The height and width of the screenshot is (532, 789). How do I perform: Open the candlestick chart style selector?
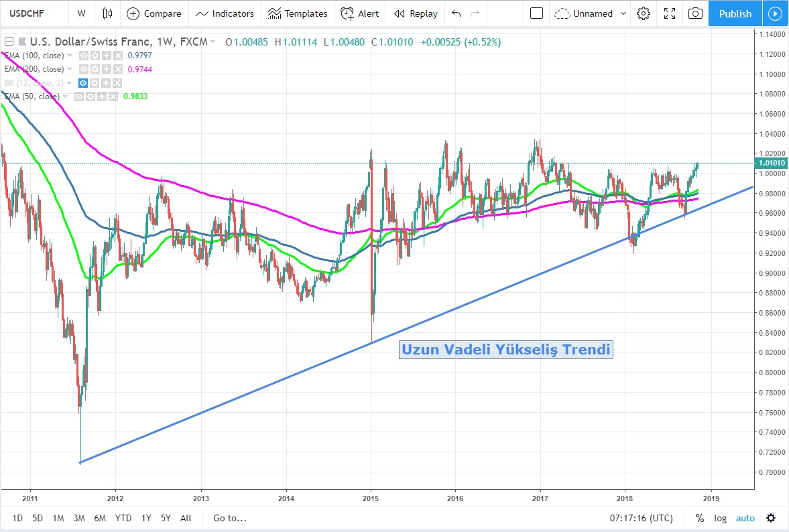107,13
